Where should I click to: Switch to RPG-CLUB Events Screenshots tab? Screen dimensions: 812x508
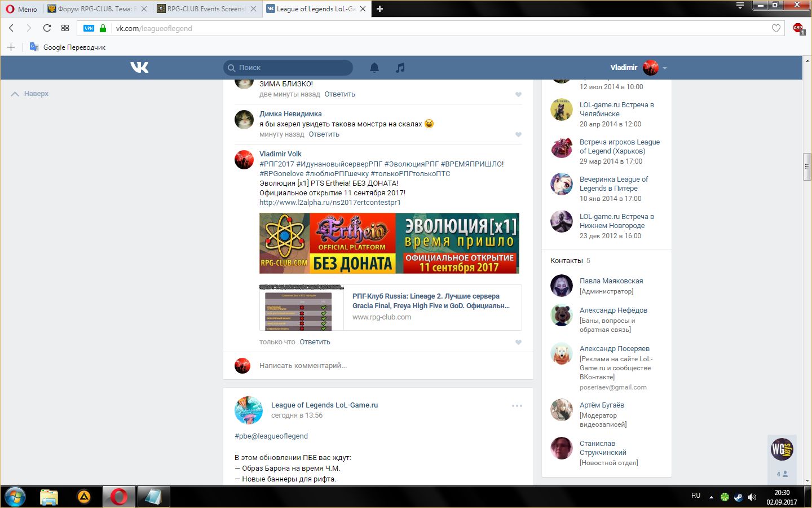(x=206, y=9)
